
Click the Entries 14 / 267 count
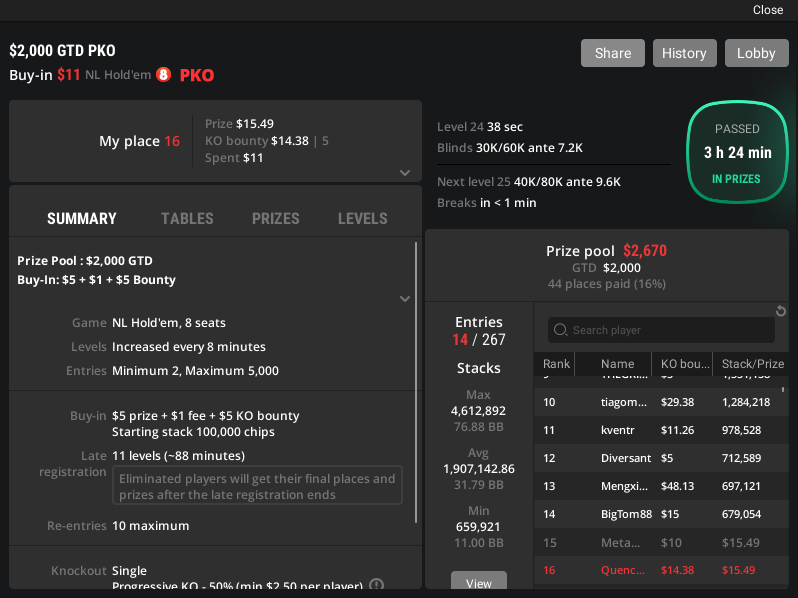(x=479, y=339)
